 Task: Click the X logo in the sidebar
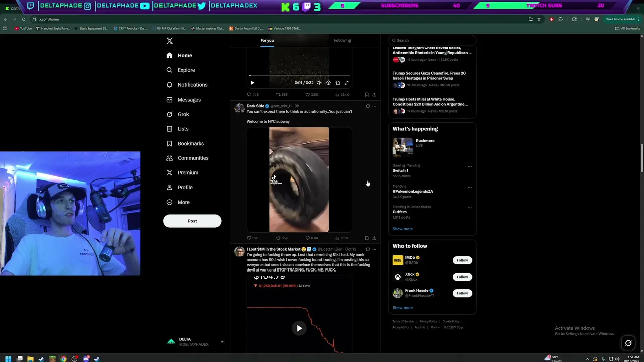coord(170,41)
